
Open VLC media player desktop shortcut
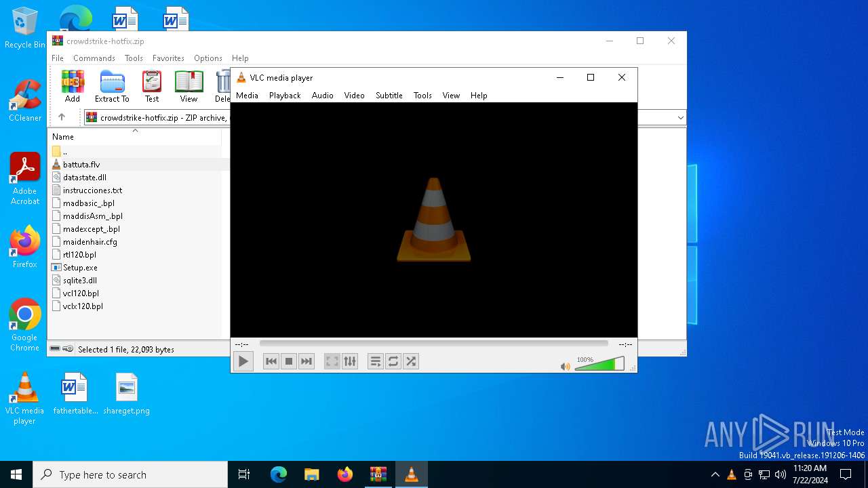pos(25,399)
